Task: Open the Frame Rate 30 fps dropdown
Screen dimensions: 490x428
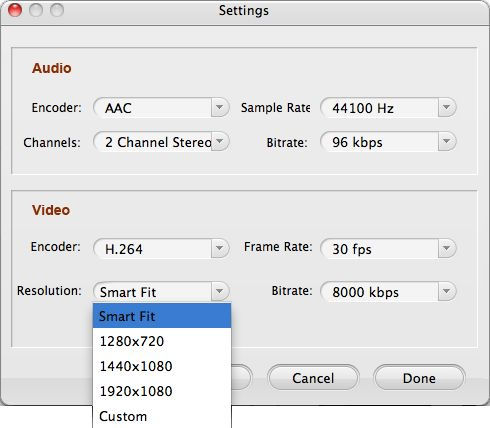Action: click(388, 249)
